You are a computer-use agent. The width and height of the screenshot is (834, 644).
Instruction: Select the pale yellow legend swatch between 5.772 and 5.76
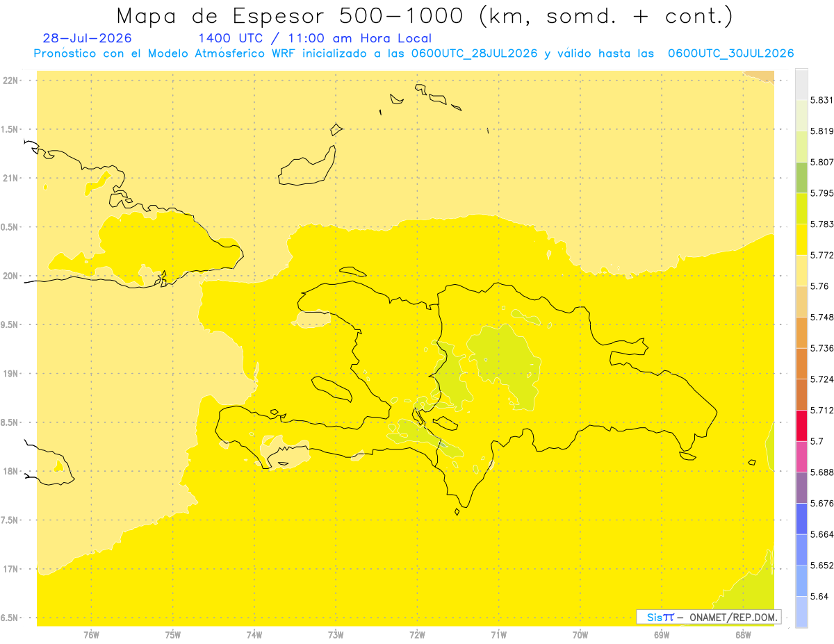(801, 270)
